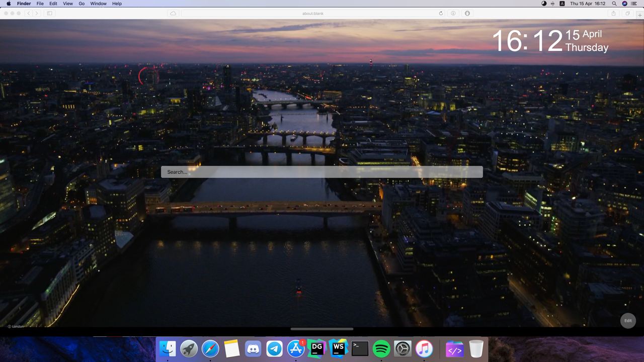644x362 pixels.
Task: Reload the page with refresh arrow
Action: (x=441, y=14)
